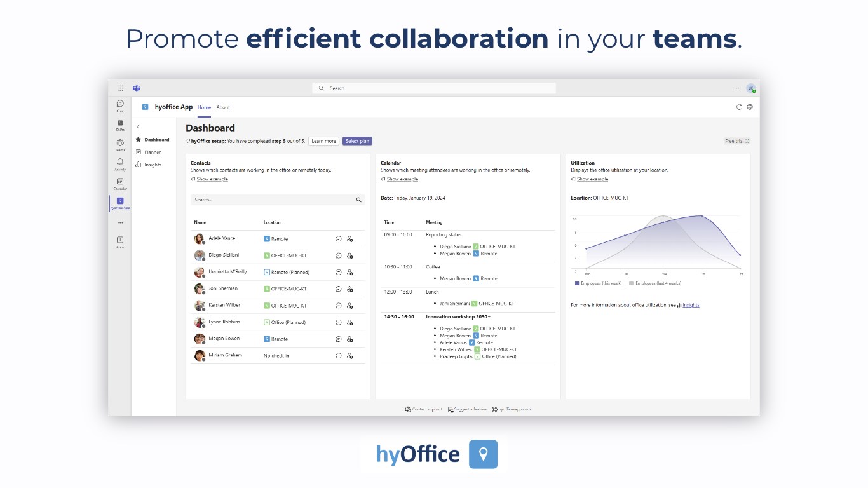This screenshot has height=488, width=868.
Task: Reload the hyOffice app tab
Action: (x=739, y=107)
